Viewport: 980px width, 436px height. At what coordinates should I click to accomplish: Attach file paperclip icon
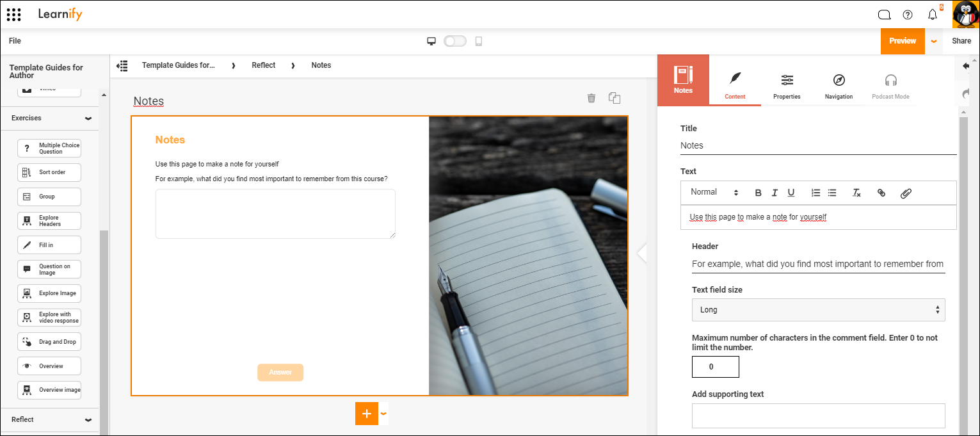click(906, 193)
